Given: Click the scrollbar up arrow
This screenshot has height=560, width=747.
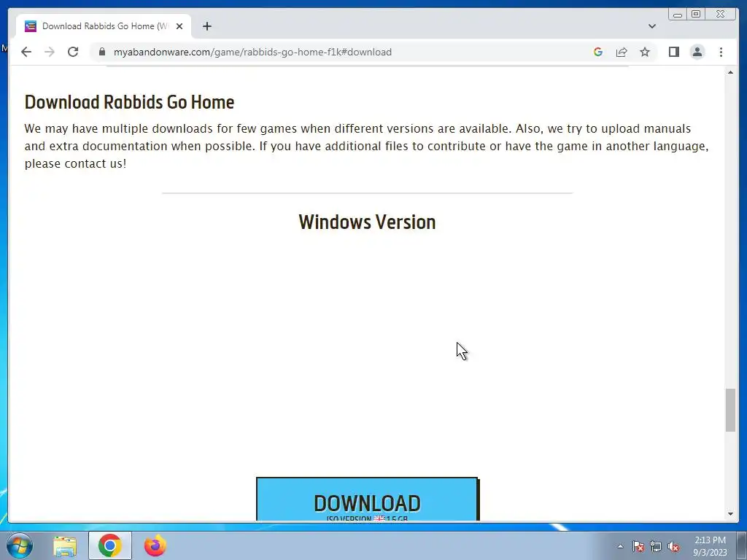Looking at the screenshot, I should 730,72.
